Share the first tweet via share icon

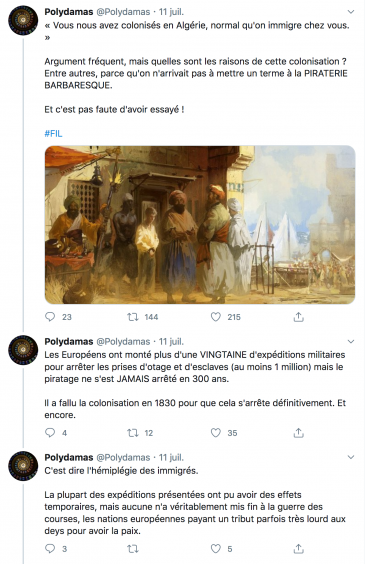click(x=298, y=317)
